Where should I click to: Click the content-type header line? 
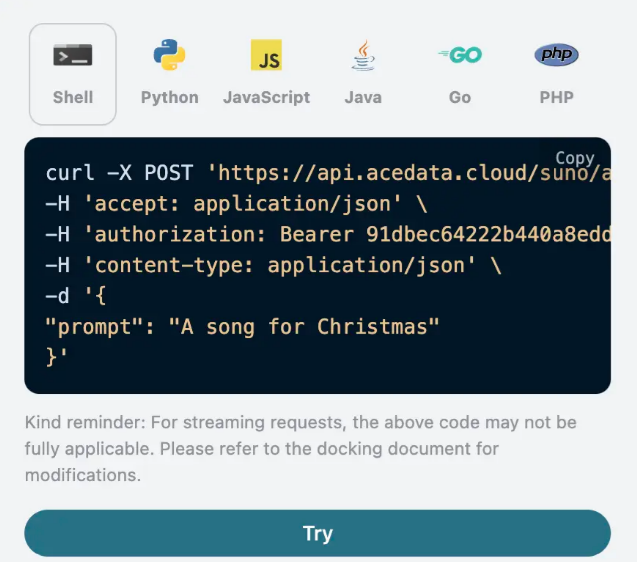(x=273, y=265)
